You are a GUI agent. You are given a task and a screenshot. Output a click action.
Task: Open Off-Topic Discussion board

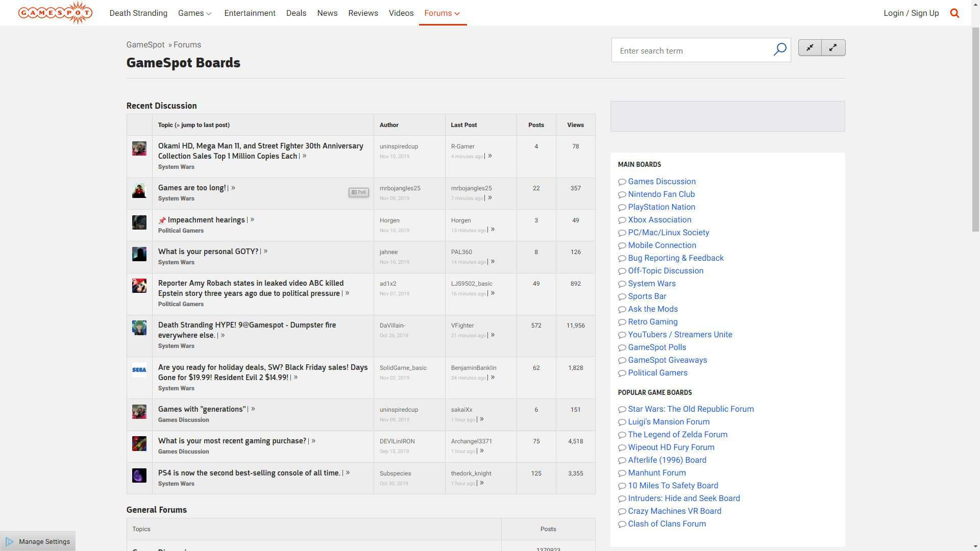coord(665,271)
